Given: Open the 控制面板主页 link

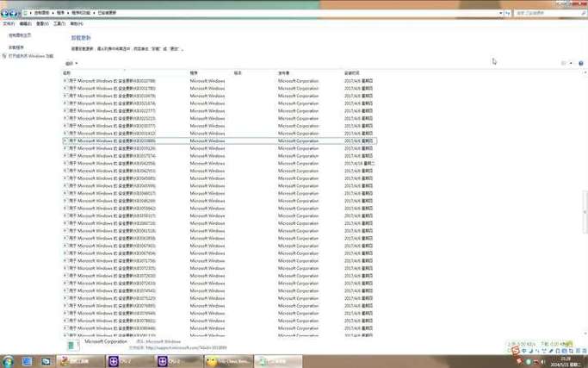Looking at the screenshot, I should [x=20, y=35].
